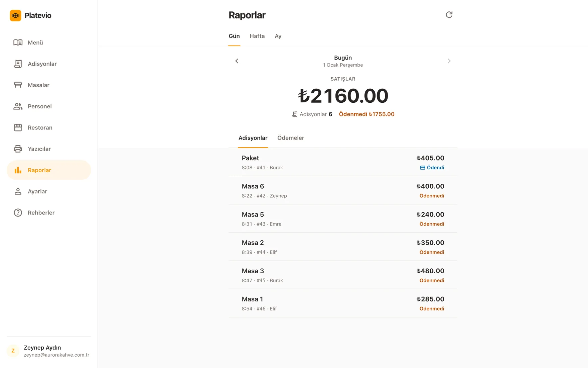Open the Paket order row

click(x=343, y=162)
